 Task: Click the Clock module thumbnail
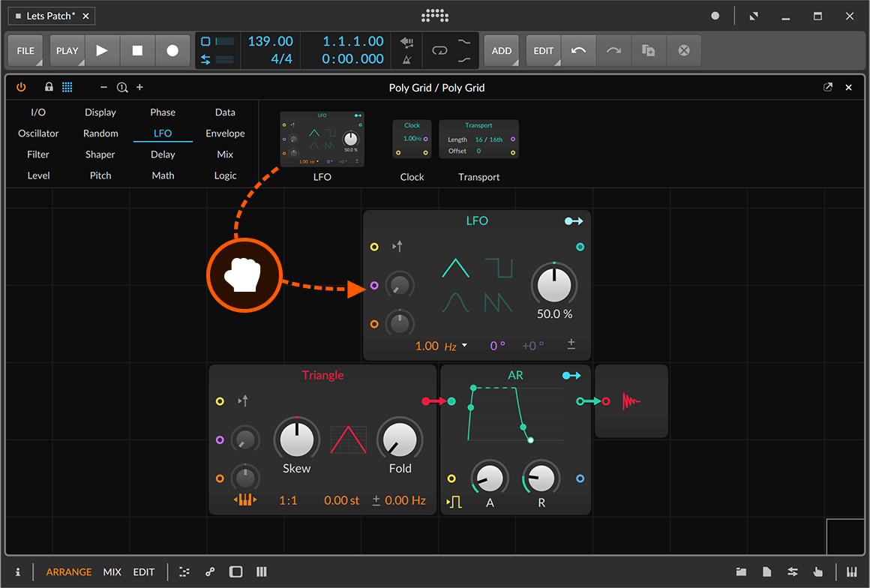tap(412, 139)
